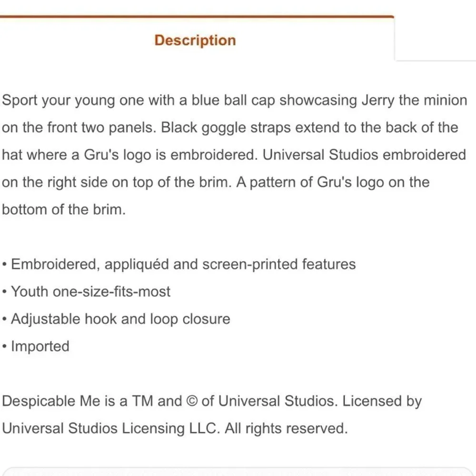Click the All rights reserved text

[x=286, y=428]
